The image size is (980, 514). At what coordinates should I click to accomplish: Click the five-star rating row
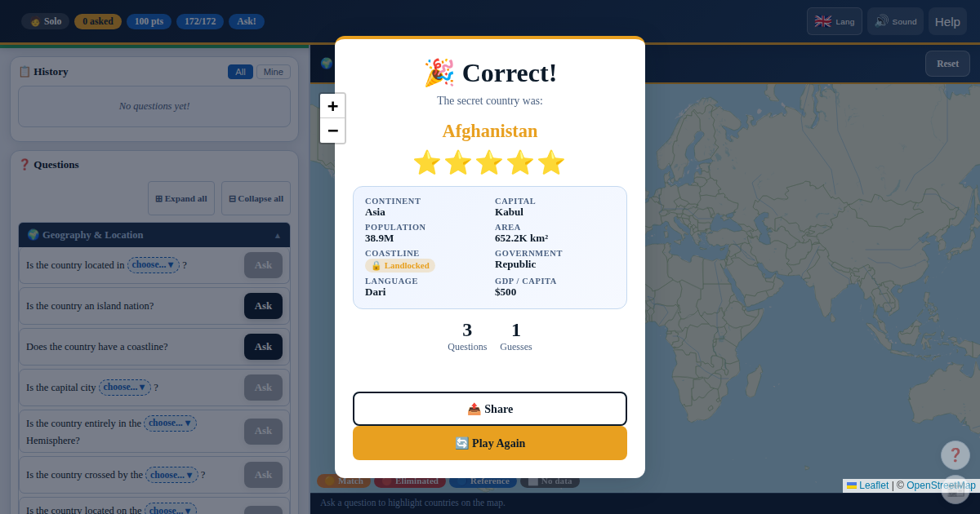[489, 162]
